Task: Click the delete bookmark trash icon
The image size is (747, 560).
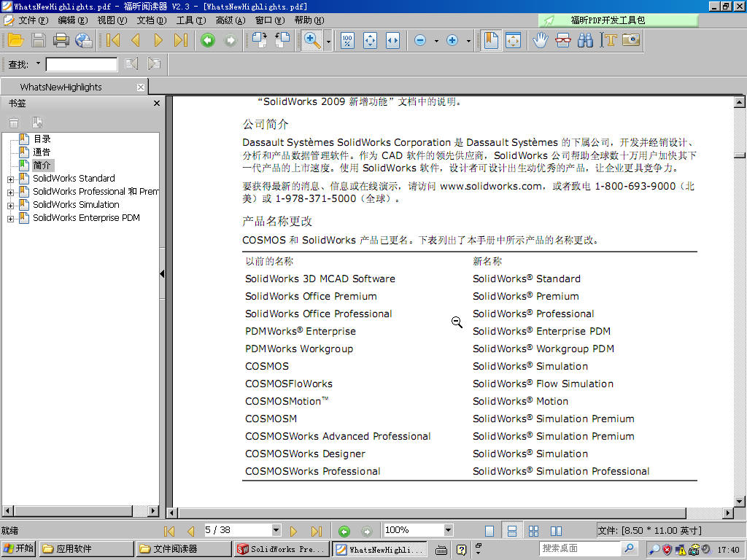Action: click(14, 122)
